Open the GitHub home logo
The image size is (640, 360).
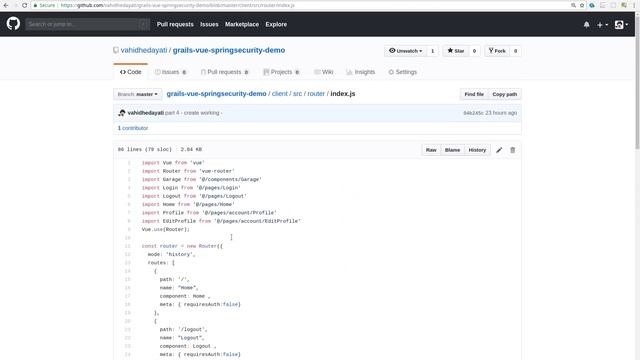click(x=13, y=24)
